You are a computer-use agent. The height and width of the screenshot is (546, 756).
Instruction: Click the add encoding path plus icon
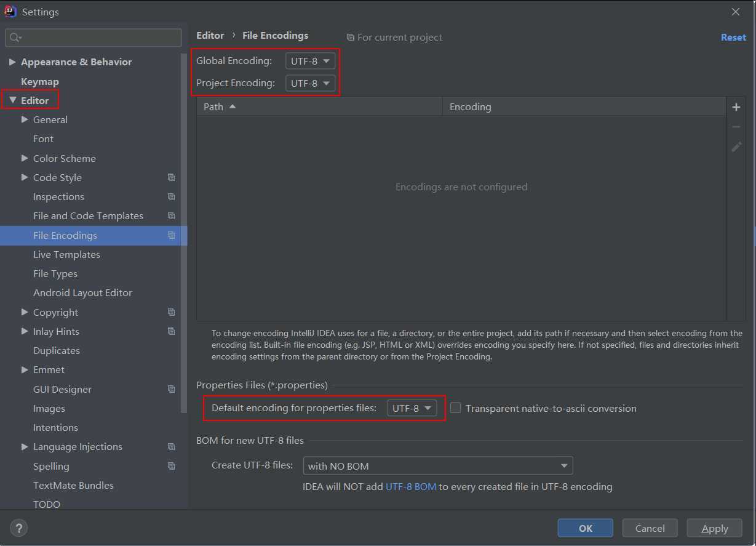[x=736, y=107]
